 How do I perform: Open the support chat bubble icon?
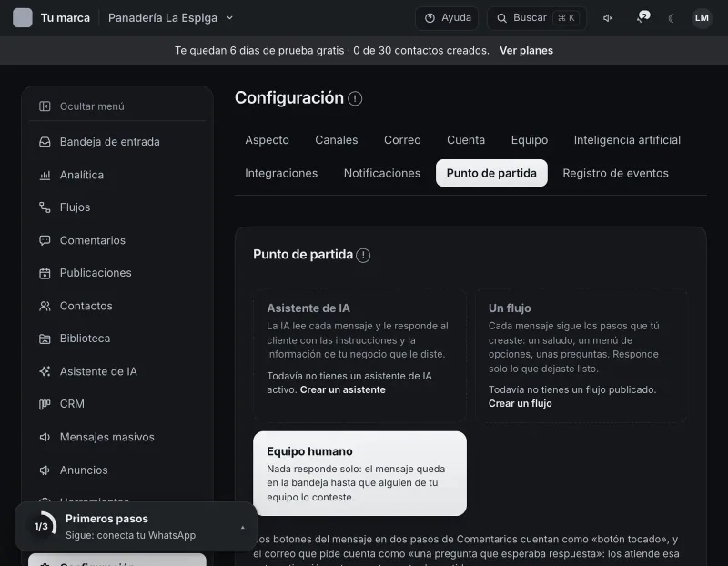pos(643,17)
